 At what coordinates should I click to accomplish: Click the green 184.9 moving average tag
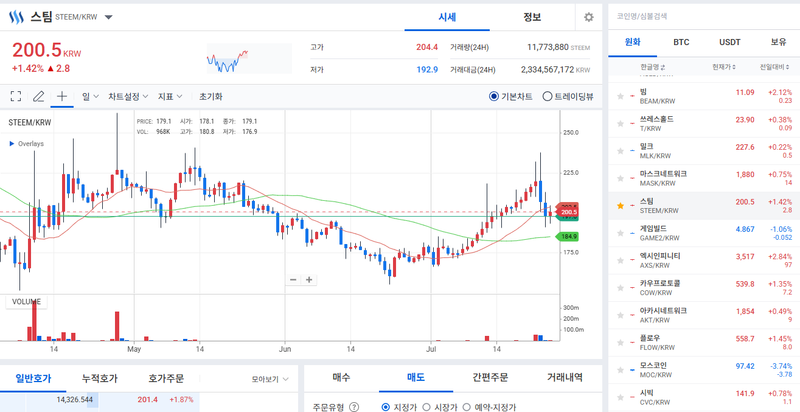[x=568, y=237]
